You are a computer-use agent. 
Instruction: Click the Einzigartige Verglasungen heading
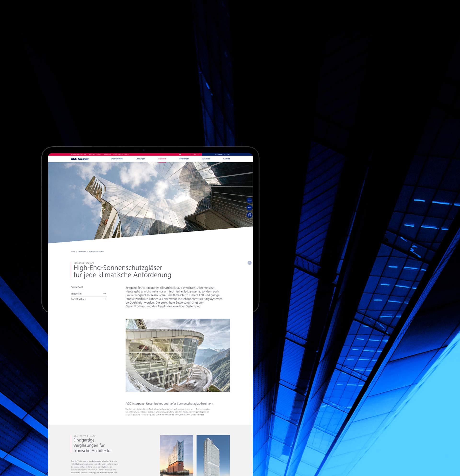tap(92, 445)
